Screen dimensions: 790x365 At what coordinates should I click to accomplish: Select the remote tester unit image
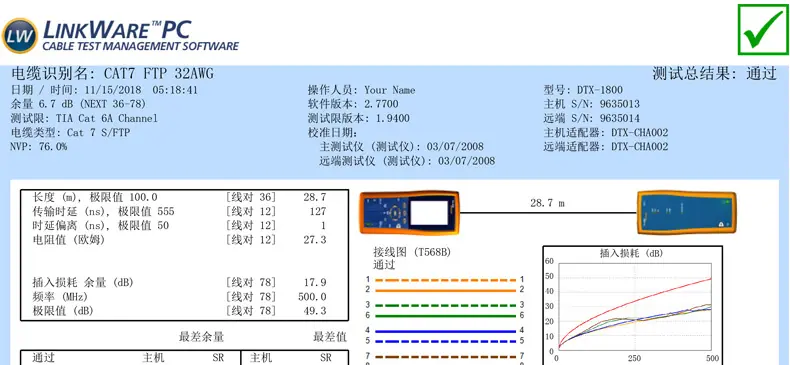click(x=686, y=212)
